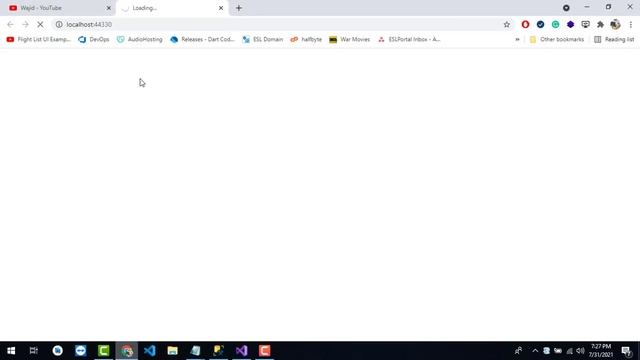Screen dimensions: 640x360
Task: Open the Extensions puzzle menu
Action: coord(600,24)
